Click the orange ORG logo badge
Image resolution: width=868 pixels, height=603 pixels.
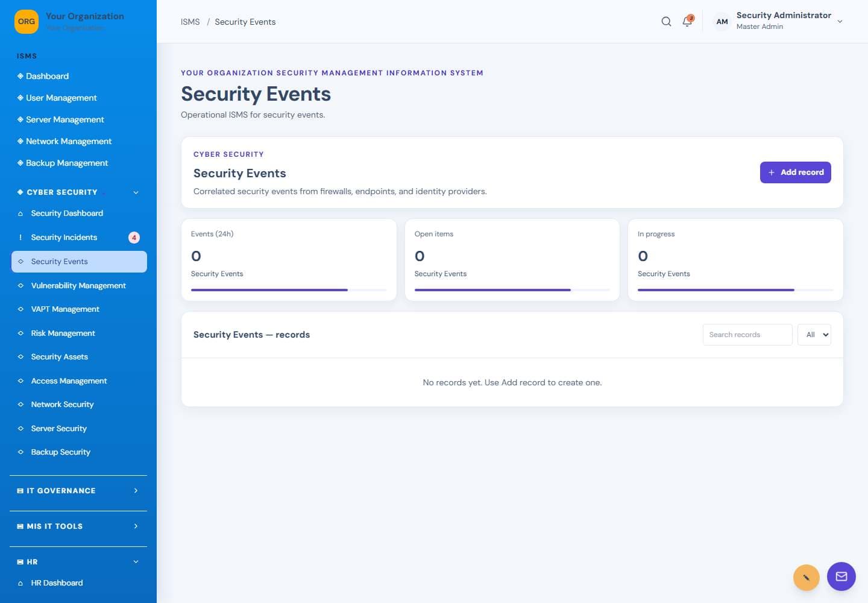pyautogui.click(x=27, y=22)
